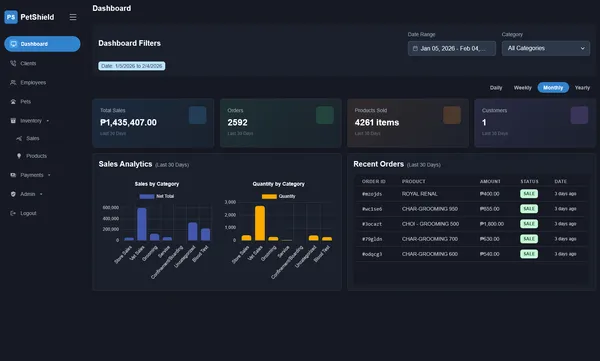Open Sales under Inventory
600x361 pixels.
point(33,138)
